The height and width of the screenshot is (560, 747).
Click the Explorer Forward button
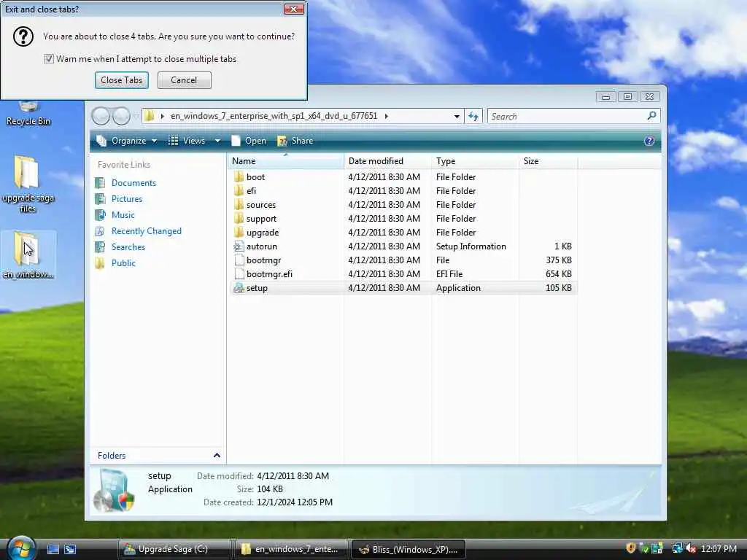[x=122, y=116]
